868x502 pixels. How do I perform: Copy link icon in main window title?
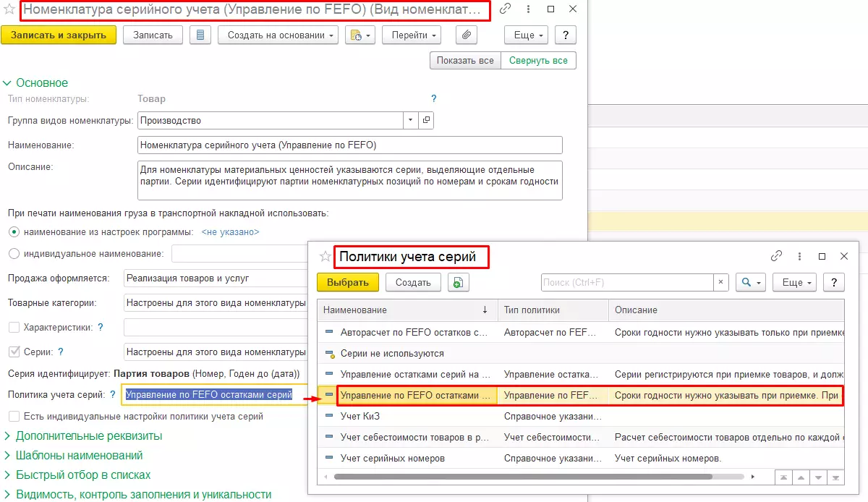[x=505, y=9]
